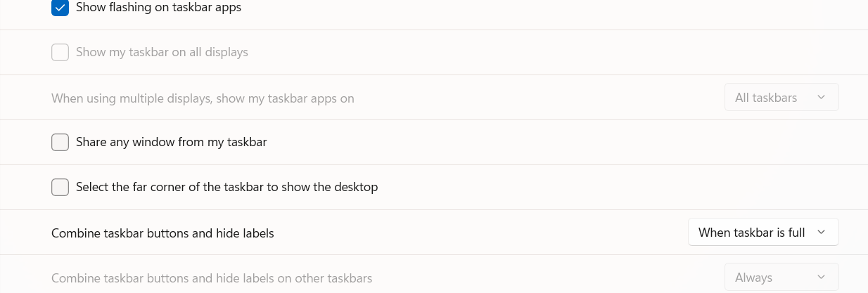Click the Show flashing on taskbar apps label
The width and height of the screenshot is (868, 293).
coord(158,8)
